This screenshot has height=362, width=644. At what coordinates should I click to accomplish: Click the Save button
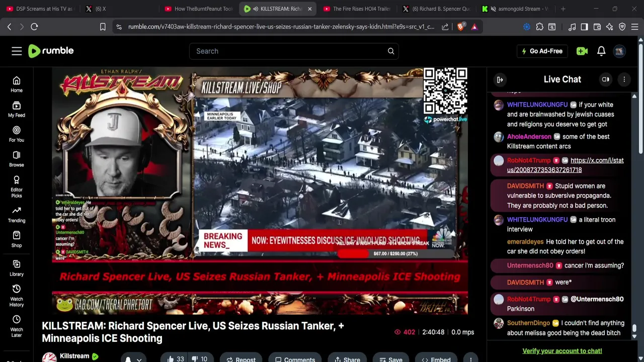coord(390,358)
